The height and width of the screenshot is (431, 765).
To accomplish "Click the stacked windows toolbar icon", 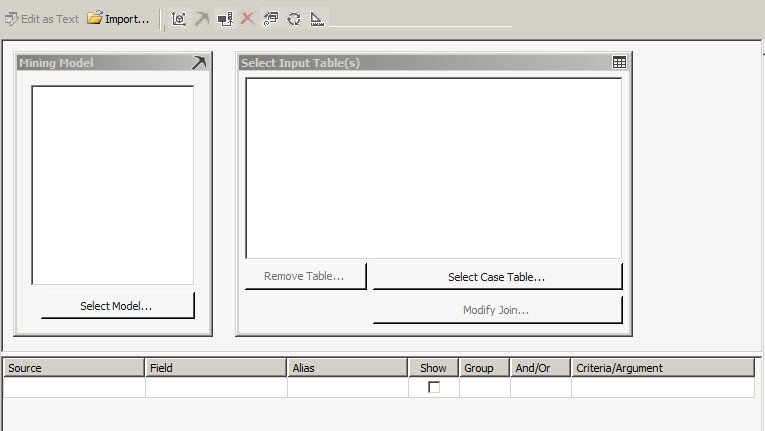I will (271, 19).
